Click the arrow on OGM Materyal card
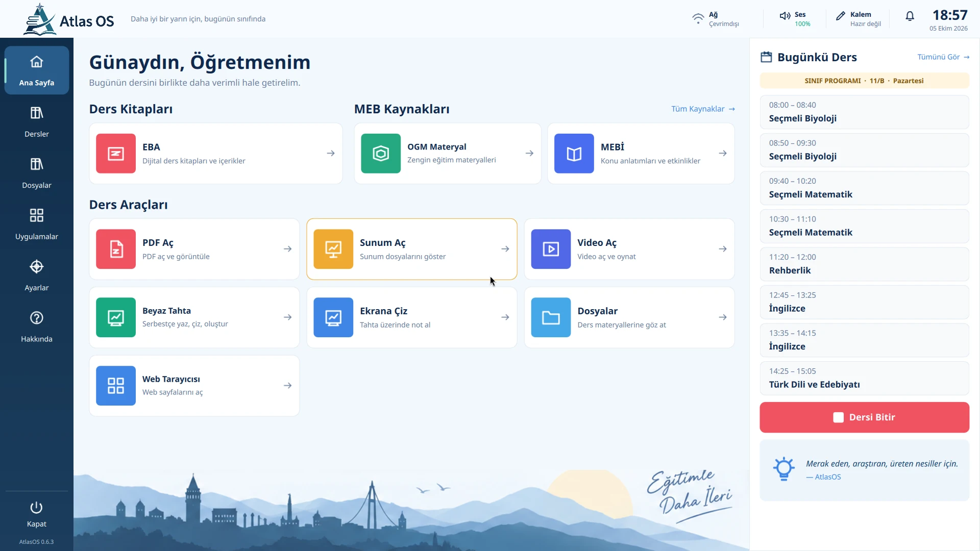Image resolution: width=980 pixels, height=551 pixels. [529, 154]
